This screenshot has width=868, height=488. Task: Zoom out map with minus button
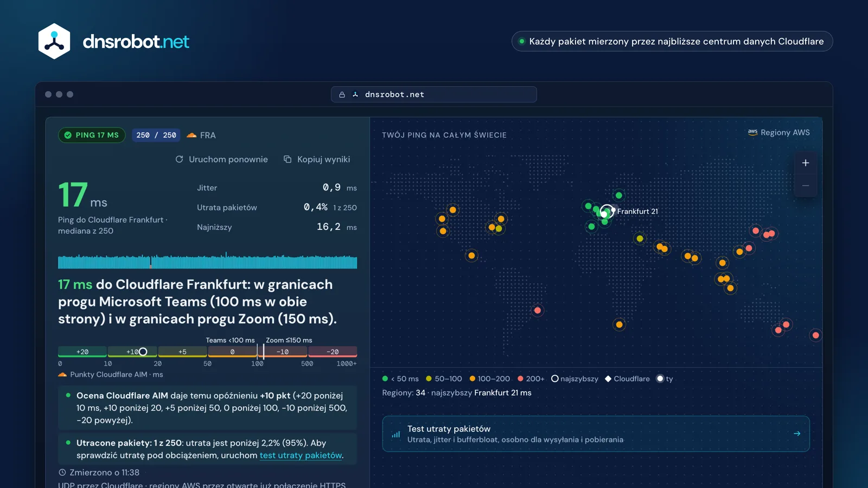(806, 186)
